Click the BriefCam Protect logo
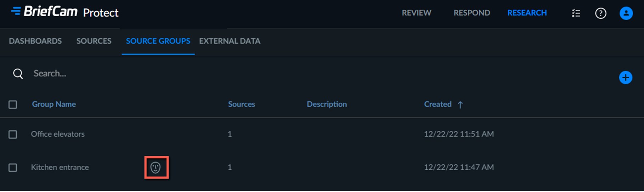The image size is (644, 192). point(65,12)
